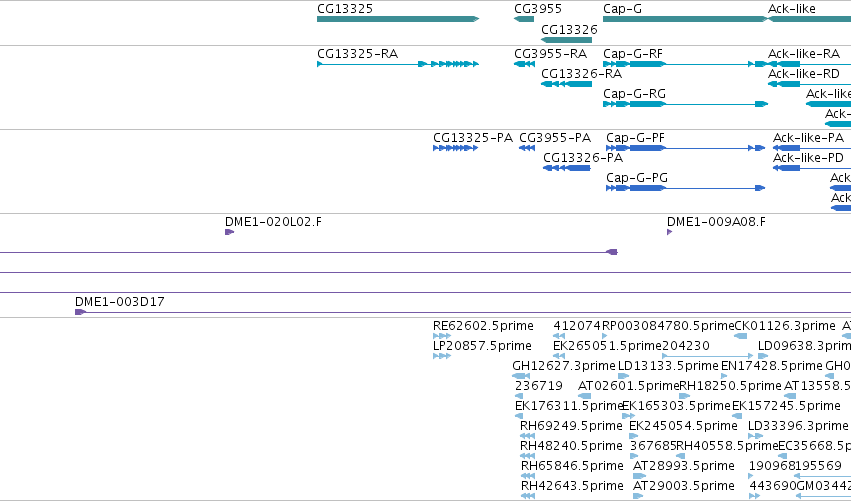
Task: Click the LD13133.5prime EST glyph
Action: [x=624, y=376]
